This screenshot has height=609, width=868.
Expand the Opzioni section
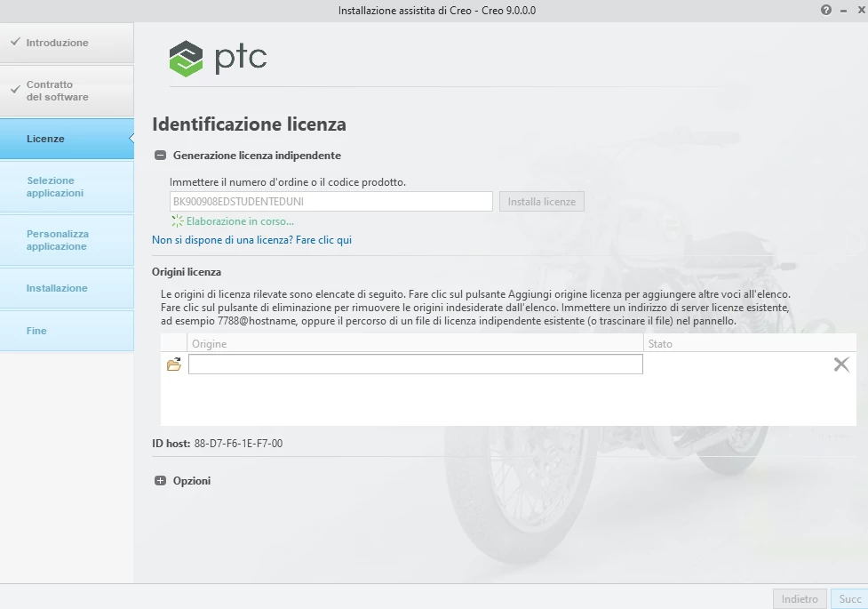160,480
